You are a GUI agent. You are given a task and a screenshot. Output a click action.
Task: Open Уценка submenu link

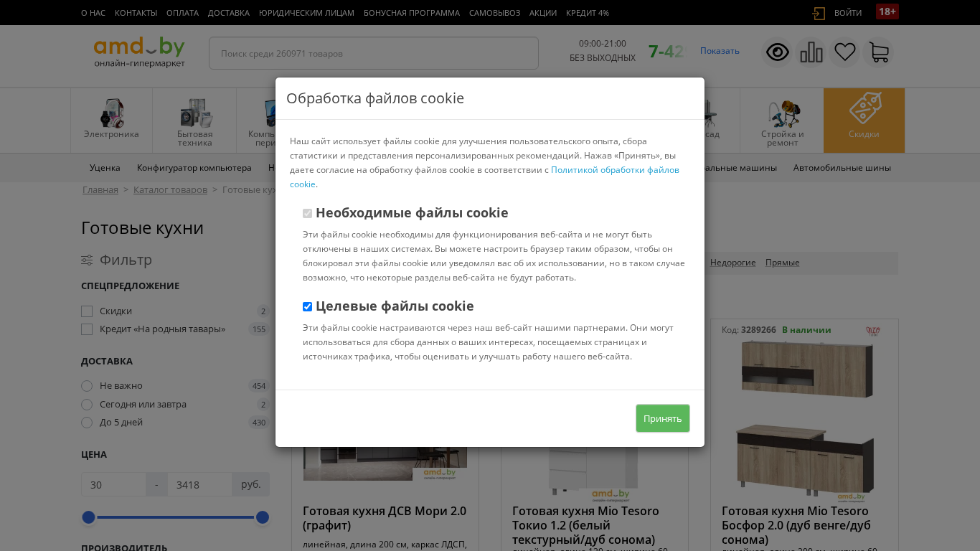pyautogui.click(x=105, y=168)
